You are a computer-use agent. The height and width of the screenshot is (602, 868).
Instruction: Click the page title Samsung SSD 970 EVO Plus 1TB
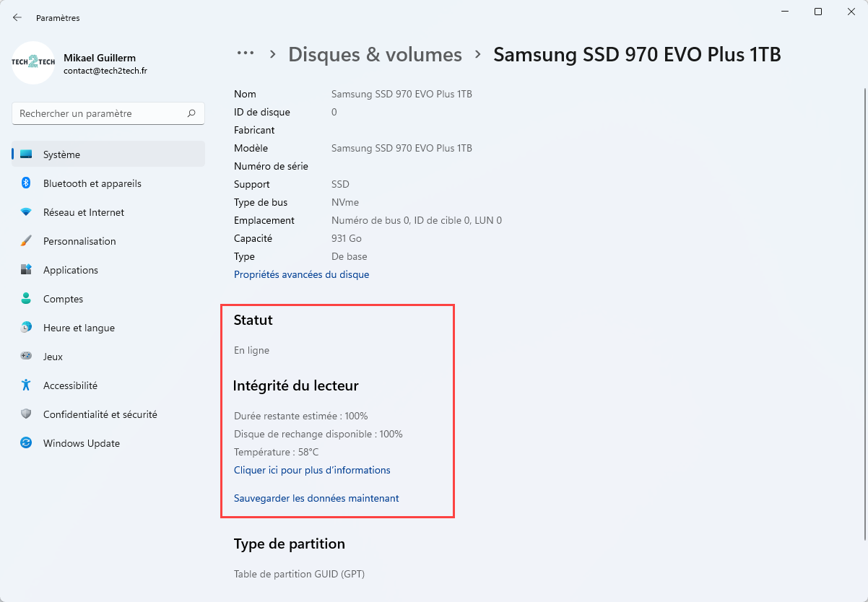638,55
